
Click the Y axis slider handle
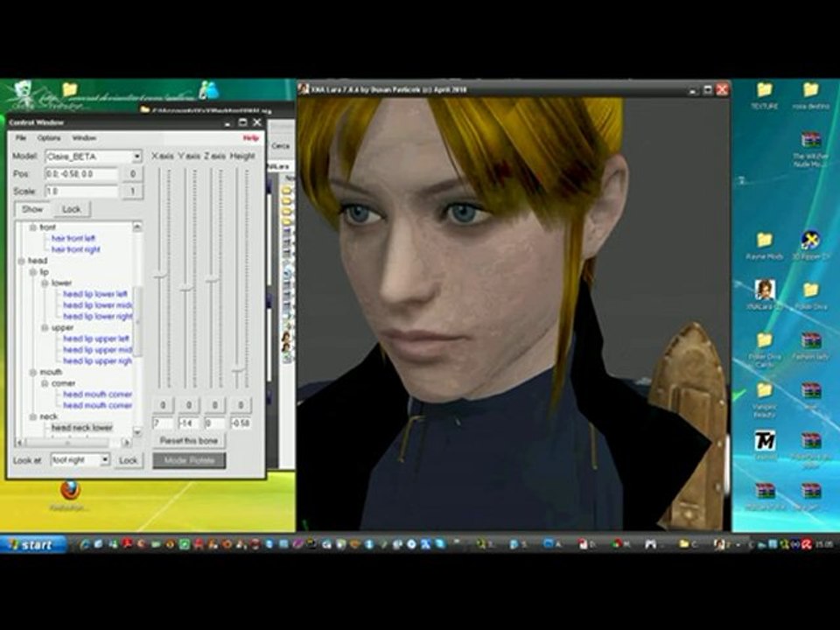(x=186, y=288)
